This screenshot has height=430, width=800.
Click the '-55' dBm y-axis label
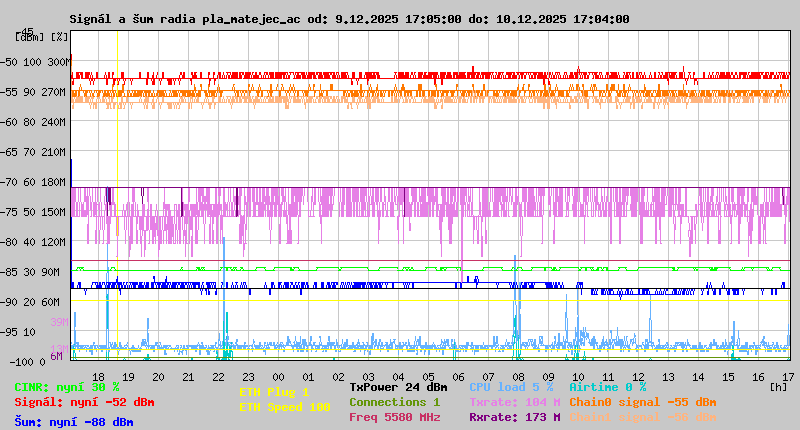point(9,92)
